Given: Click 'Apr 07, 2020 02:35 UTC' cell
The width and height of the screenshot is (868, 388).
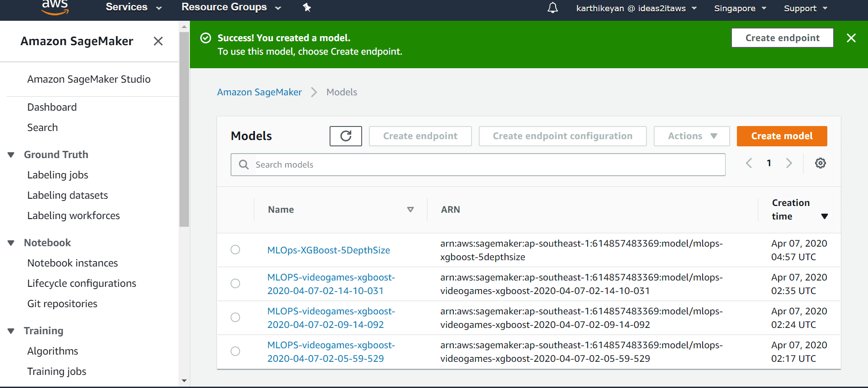Looking at the screenshot, I should pos(799,284).
